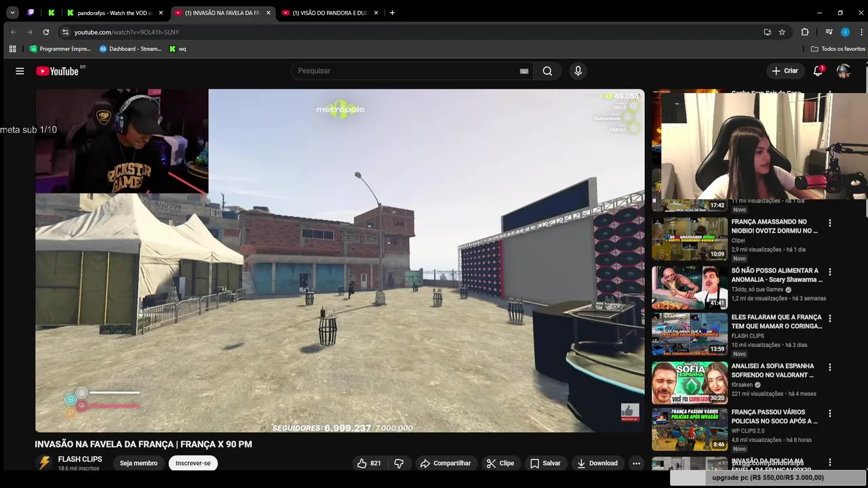The height and width of the screenshot is (488, 868).
Task: Open the FLASH CLIPS channel avatar
Action: click(x=44, y=464)
